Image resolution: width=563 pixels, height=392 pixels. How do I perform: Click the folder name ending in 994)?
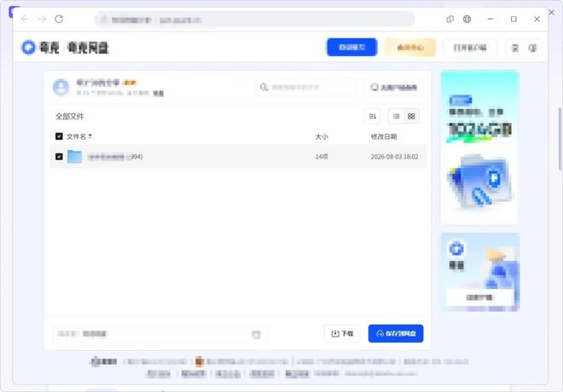(115, 157)
